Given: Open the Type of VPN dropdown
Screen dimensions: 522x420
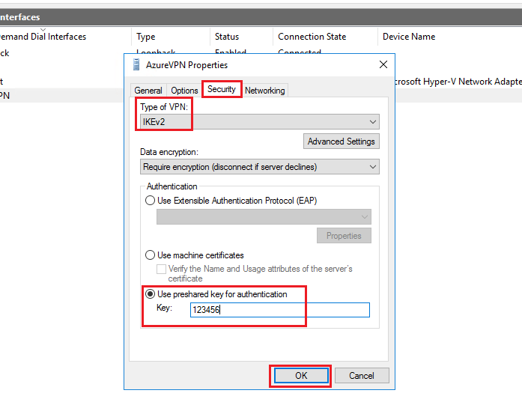Looking at the screenshot, I should tap(260, 122).
